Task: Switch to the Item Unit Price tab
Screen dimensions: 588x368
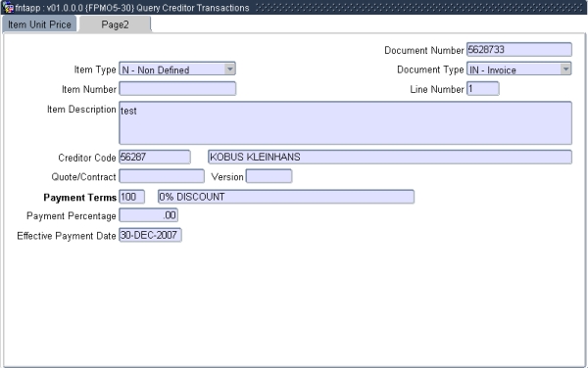Action: [39, 24]
